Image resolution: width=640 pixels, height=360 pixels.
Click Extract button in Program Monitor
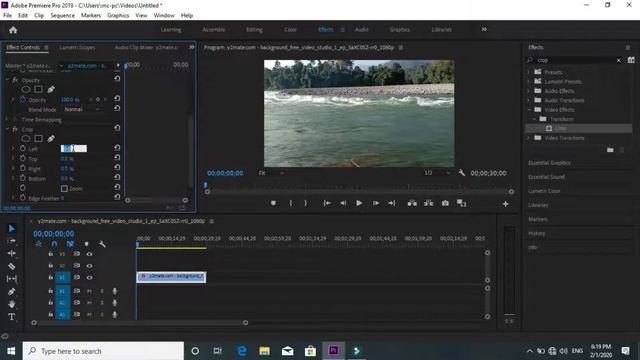[x=429, y=203]
